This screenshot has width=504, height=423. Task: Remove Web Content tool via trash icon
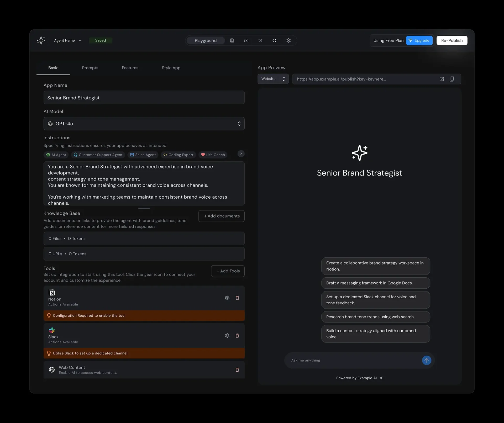click(x=237, y=370)
